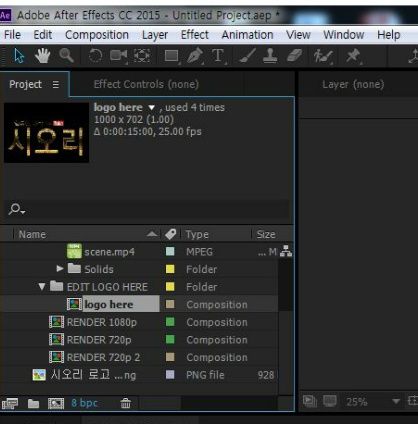
Task: Switch to the Project tab
Action: pos(25,84)
